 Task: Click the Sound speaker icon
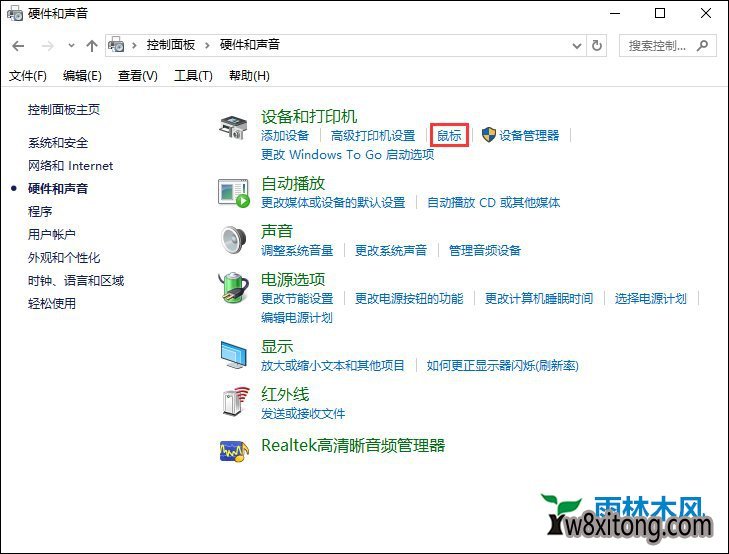234,240
